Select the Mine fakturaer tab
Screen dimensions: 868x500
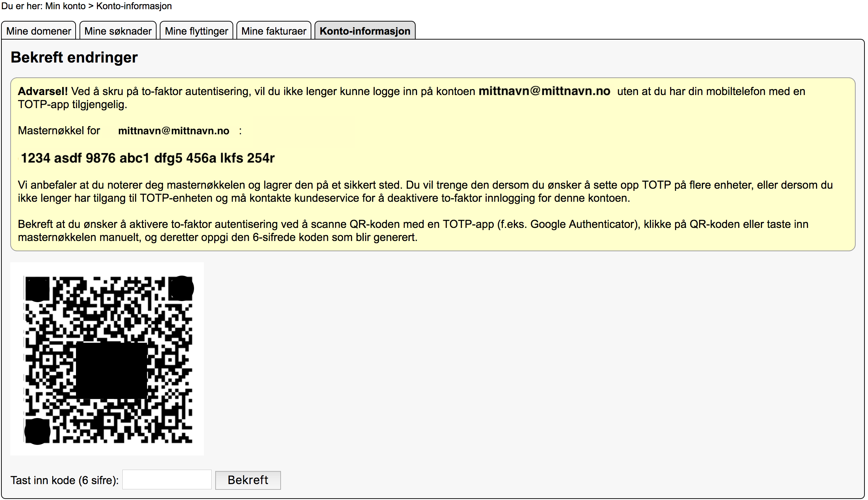[274, 31]
